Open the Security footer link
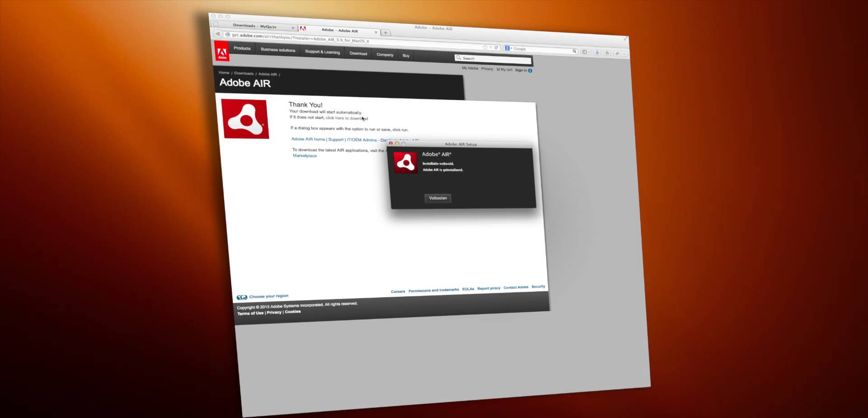The height and width of the screenshot is (418, 868). tap(538, 287)
